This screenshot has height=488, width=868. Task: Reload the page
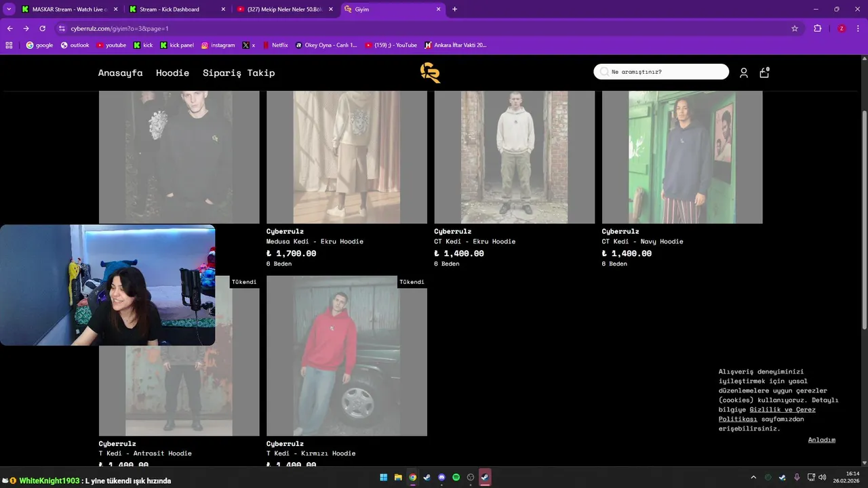click(42, 28)
